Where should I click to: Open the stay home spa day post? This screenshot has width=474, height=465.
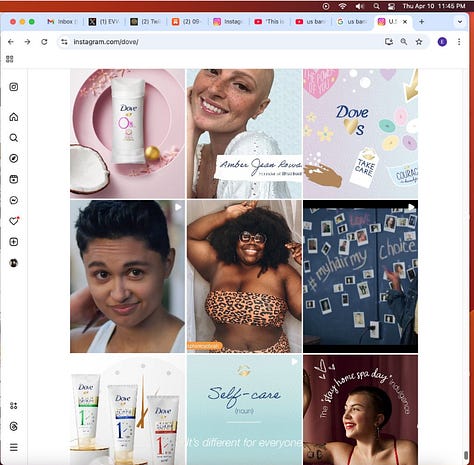click(360, 410)
